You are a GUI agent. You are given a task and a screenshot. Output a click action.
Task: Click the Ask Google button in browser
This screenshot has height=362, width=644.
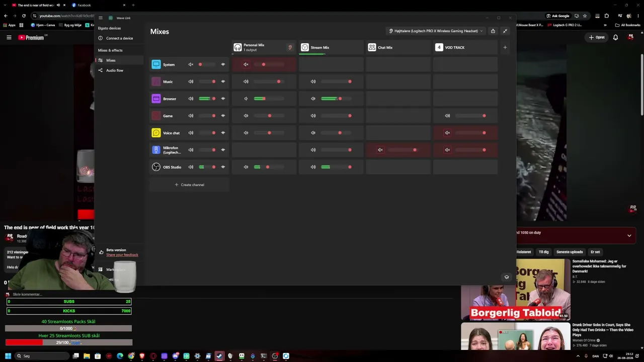pyautogui.click(x=558, y=16)
